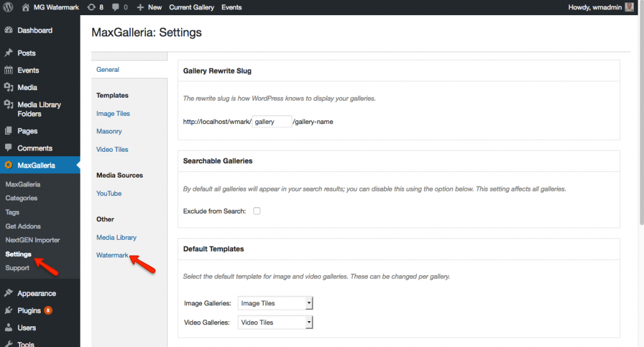The width and height of the screenshot is (644, 347).
Task: Go to Media Library Folders menu
Action: coord(40,109)
